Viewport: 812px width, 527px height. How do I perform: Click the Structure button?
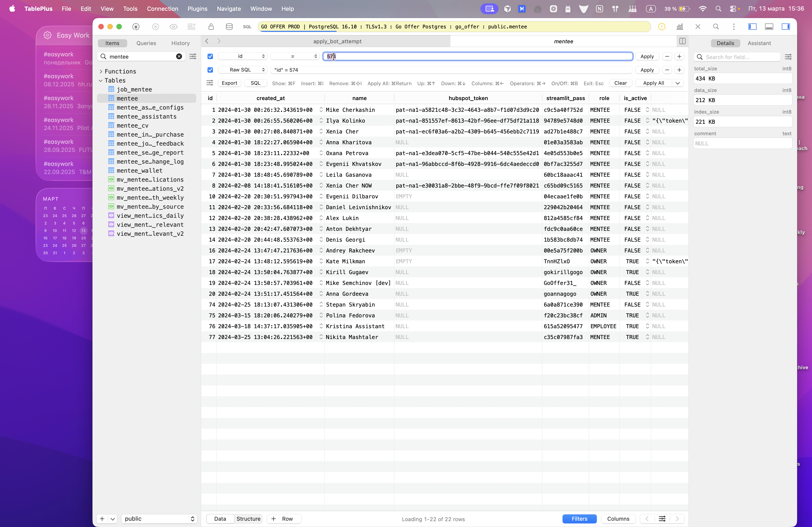248,518
